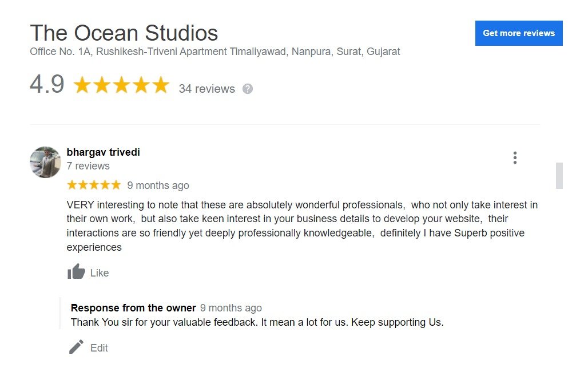The height and width of the screenshot is (391, 588).
Task: Click the help question mark beside 34 reviews
Action: pyautogui.click(x=248, y=89)
